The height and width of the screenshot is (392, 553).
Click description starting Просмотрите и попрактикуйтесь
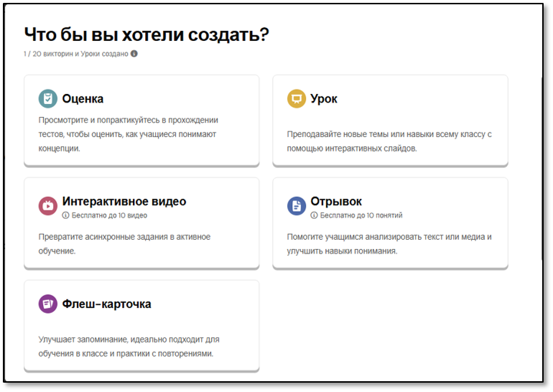(x=129, y=134)
